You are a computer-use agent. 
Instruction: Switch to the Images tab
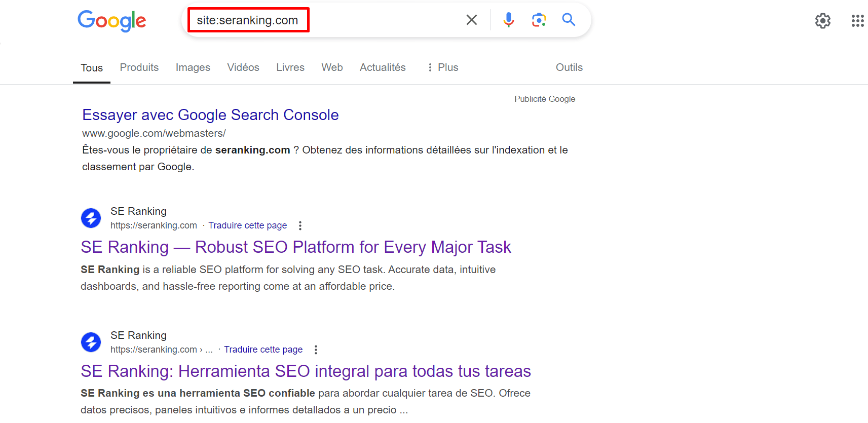click(x=193, y=67)
